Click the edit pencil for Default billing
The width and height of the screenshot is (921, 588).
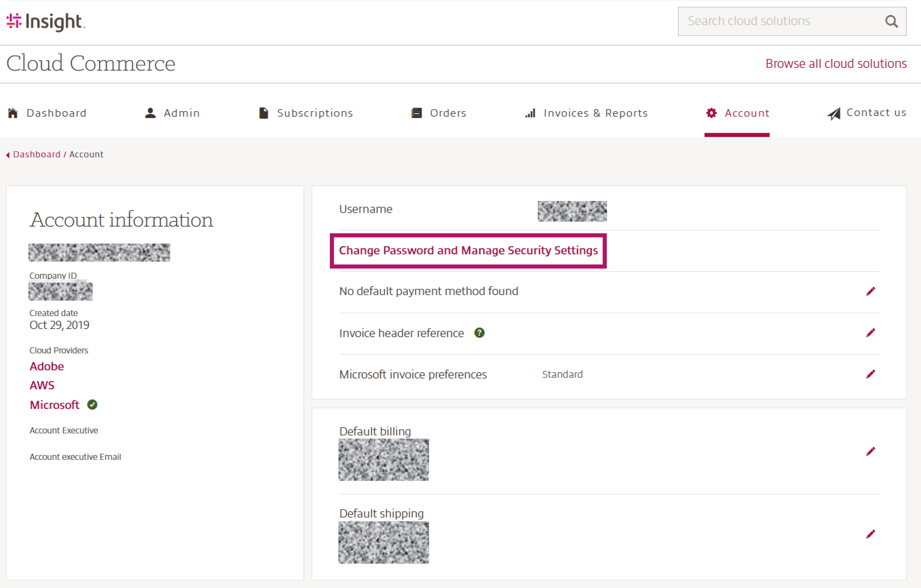871,451
